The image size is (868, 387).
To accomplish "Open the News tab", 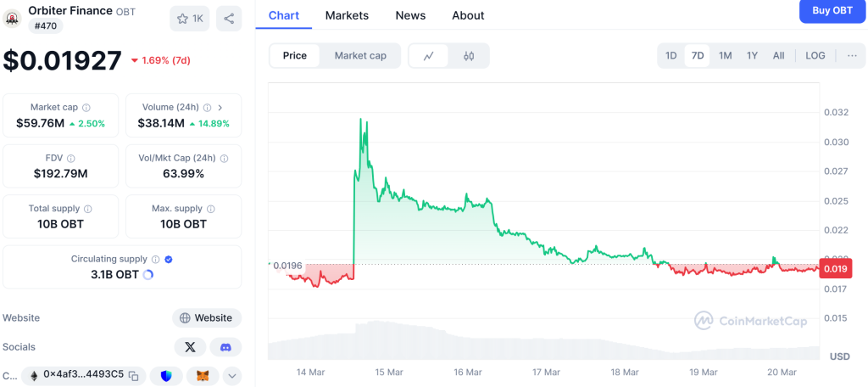I will (410, 15).
